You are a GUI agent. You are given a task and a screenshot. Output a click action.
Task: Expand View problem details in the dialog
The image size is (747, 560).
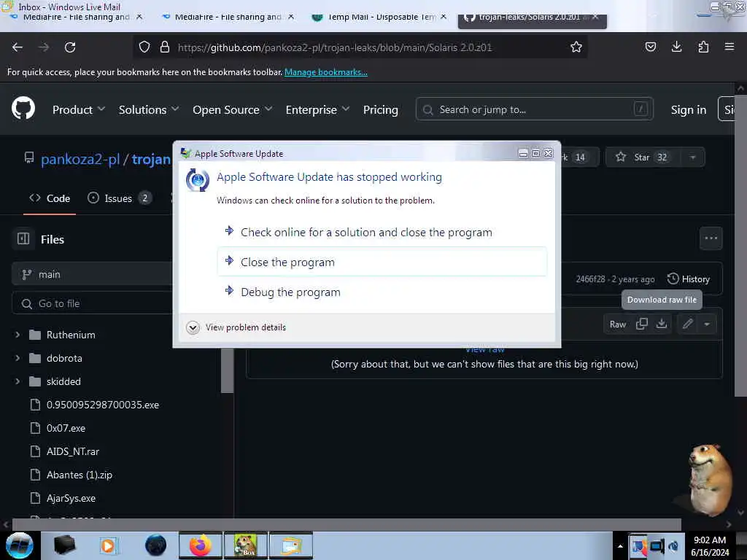tap(236, 327)
